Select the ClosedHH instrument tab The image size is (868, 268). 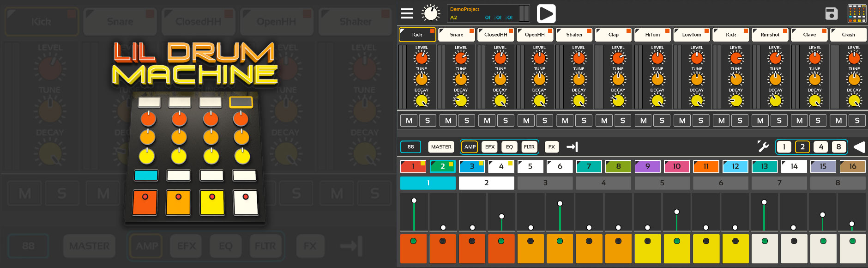click(x=496, y=35)
